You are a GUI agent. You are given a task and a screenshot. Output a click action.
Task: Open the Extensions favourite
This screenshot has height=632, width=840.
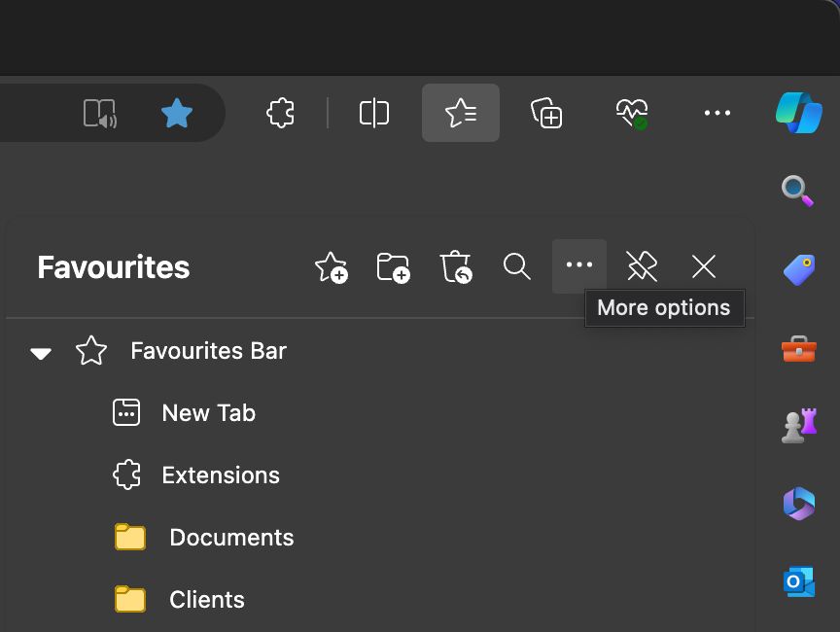point(221,475)
